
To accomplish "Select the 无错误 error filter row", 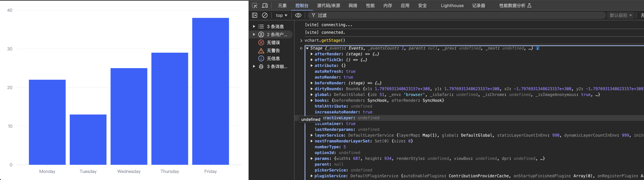I will pos(271,42).
